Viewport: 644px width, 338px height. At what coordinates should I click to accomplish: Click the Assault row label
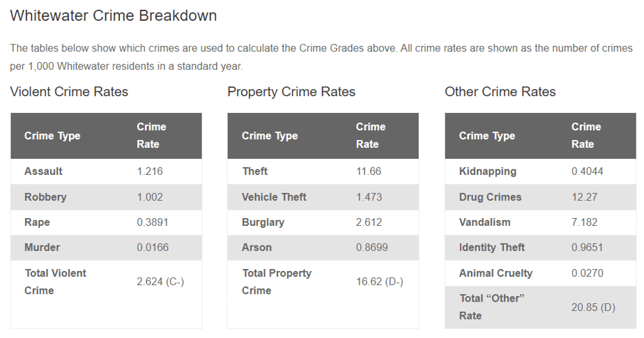[43, 171]
